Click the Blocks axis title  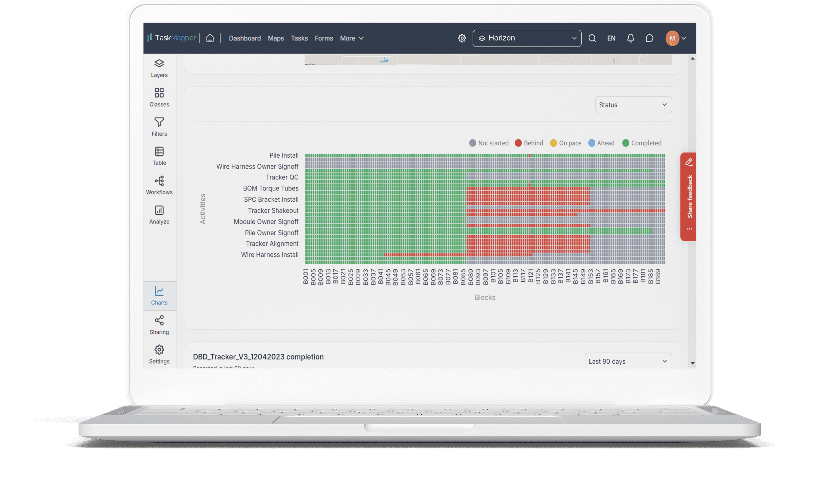point(484,297)
